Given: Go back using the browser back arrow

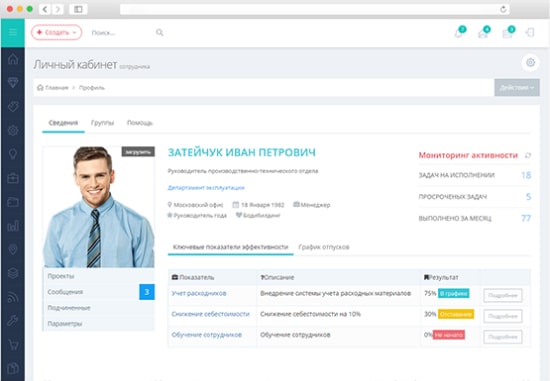Looking at the screenshot, I should [x=45, y=9].
